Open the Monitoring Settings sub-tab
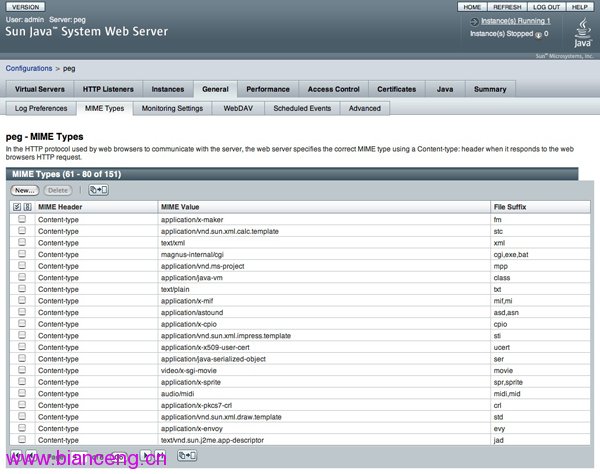The height and width of the screenshot is (474, 600). (x=172, y=108)
